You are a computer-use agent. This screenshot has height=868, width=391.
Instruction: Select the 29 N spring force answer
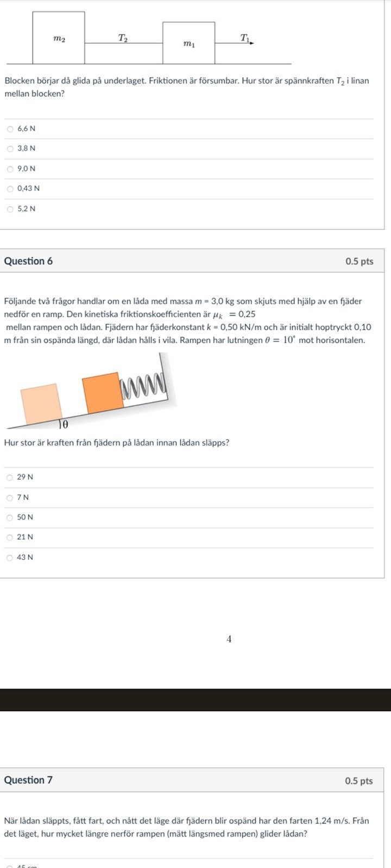click(10, 477)
